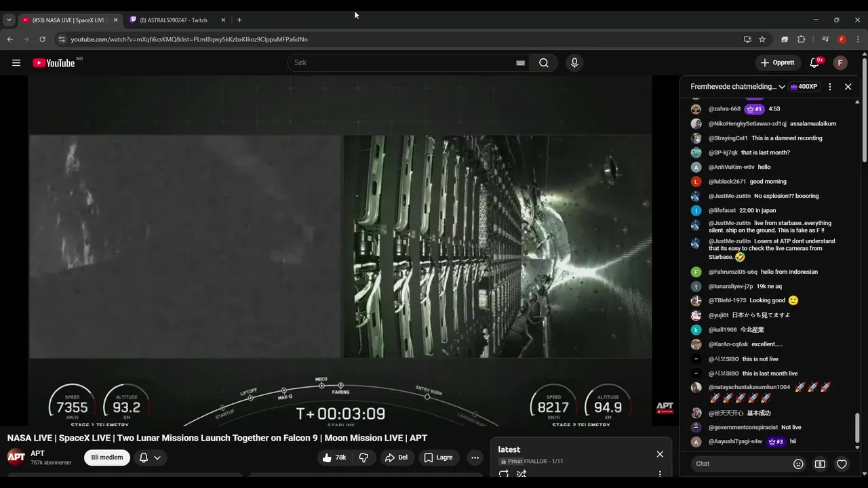The height and width of the screenshot is (488, 868).
Task: Open the APT channel avatar
Action: (16, 456)
